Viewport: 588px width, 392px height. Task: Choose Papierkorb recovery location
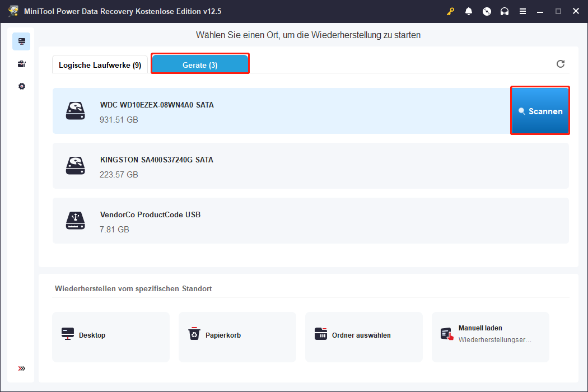[237, 337]
